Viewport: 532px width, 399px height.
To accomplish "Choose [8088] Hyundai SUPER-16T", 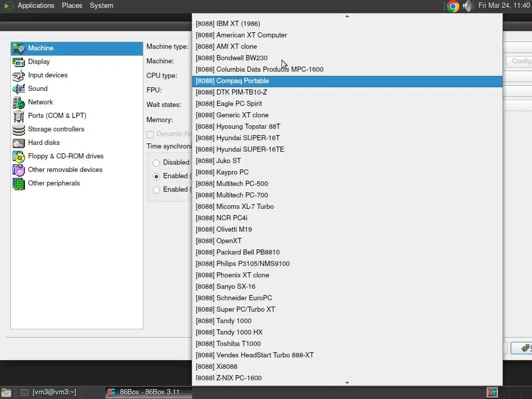I will click(347, 138).
